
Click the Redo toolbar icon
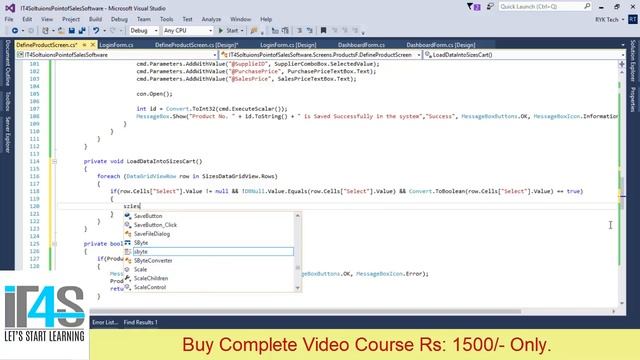coord(113,31)
